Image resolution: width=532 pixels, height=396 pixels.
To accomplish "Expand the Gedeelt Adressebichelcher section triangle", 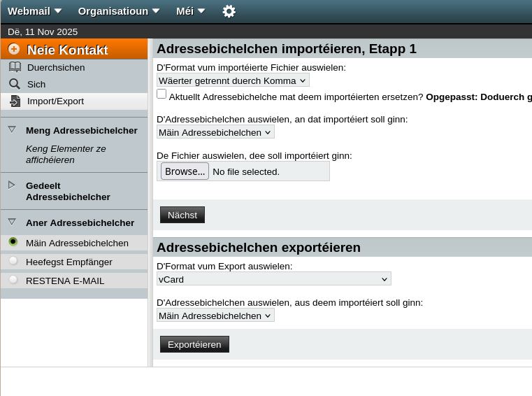I will (x=12, y=185).
